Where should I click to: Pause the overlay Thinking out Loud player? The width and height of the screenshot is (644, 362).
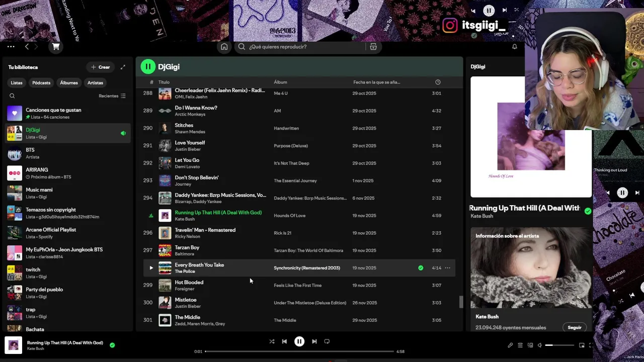coord(622,193)
